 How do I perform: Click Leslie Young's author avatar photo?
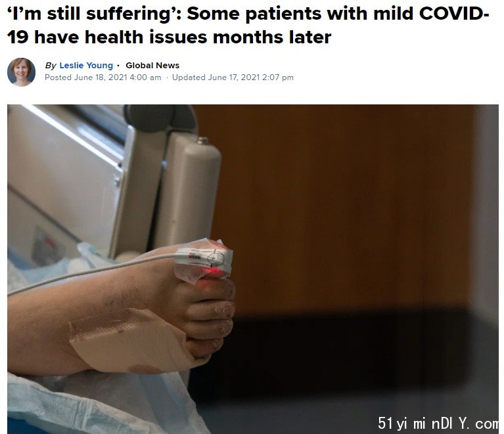pyautogui.click(x=22, y=72)
